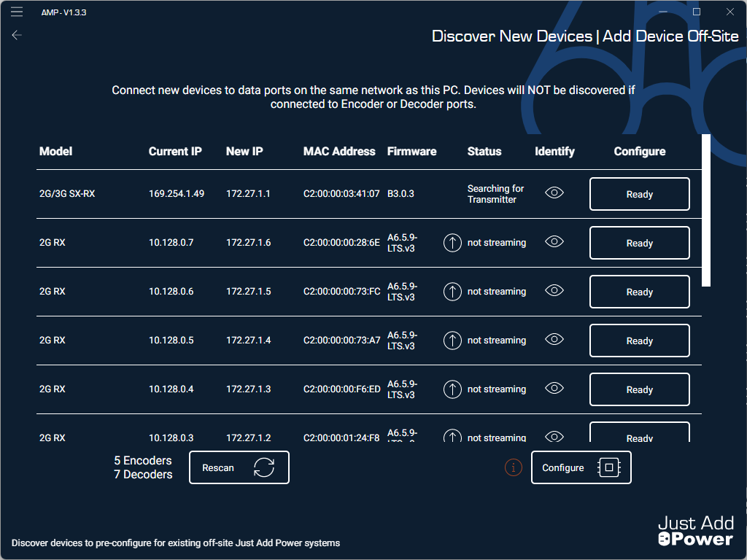Select MAC C2:00:00:00:F6:ED cell
747x560 pixels.
[x=341, y=389]
